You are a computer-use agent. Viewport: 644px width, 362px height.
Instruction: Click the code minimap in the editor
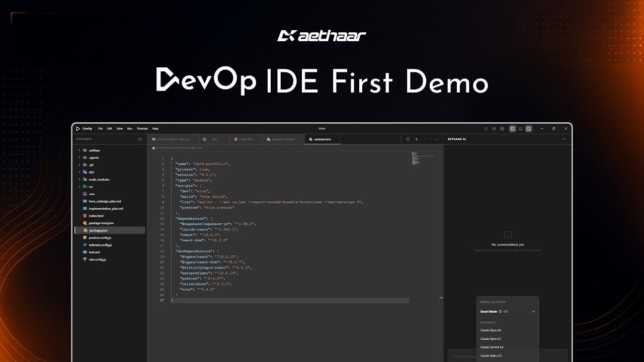[422, 158]
